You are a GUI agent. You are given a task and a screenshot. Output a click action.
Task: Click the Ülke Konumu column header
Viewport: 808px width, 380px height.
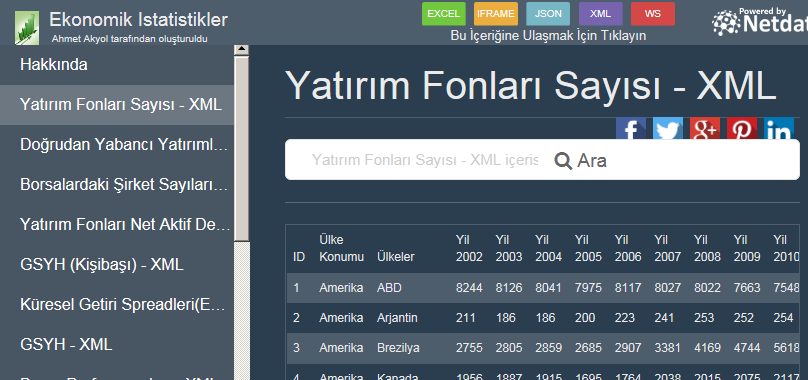342,248
